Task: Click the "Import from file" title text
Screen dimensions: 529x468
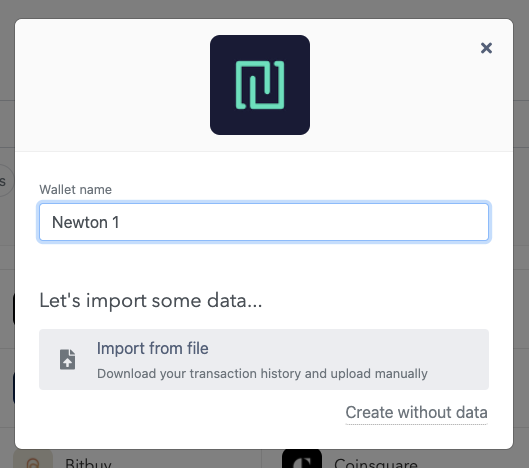Action: [152, 348]
